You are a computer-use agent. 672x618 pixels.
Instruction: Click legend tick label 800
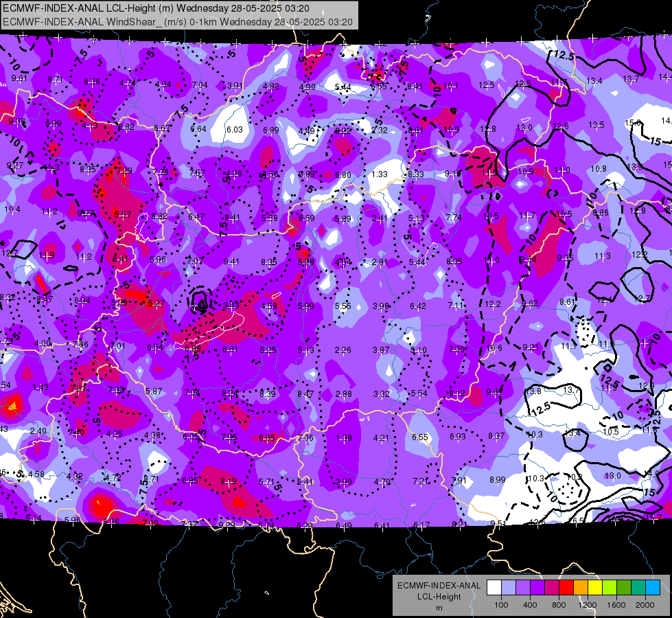(x=559, y=605)
